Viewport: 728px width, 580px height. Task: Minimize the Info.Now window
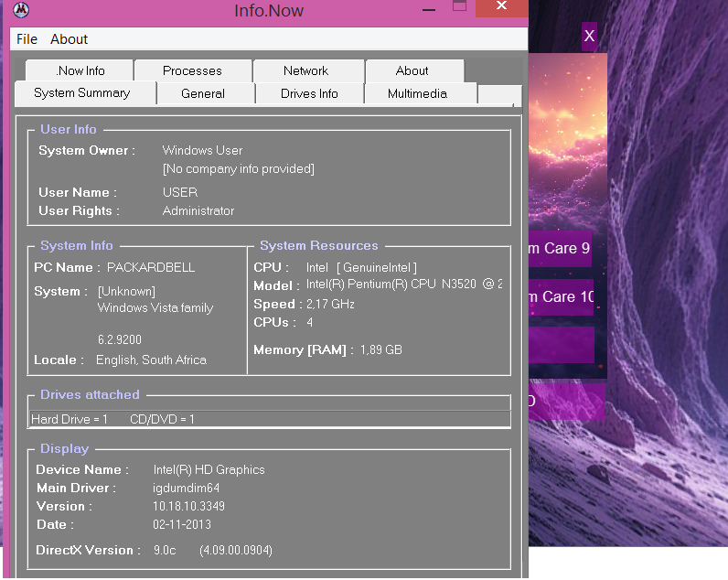pos(429,9)
